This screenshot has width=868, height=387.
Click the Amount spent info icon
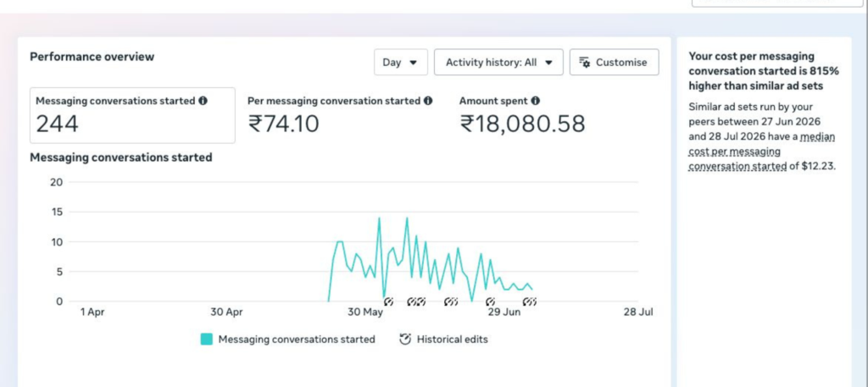pos(536,101)
